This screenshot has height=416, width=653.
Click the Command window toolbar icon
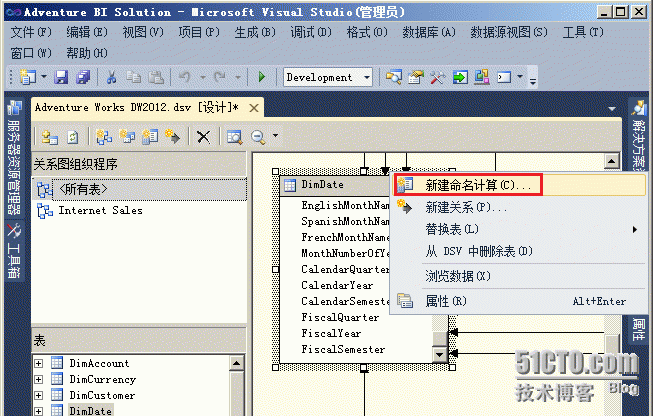504,77
